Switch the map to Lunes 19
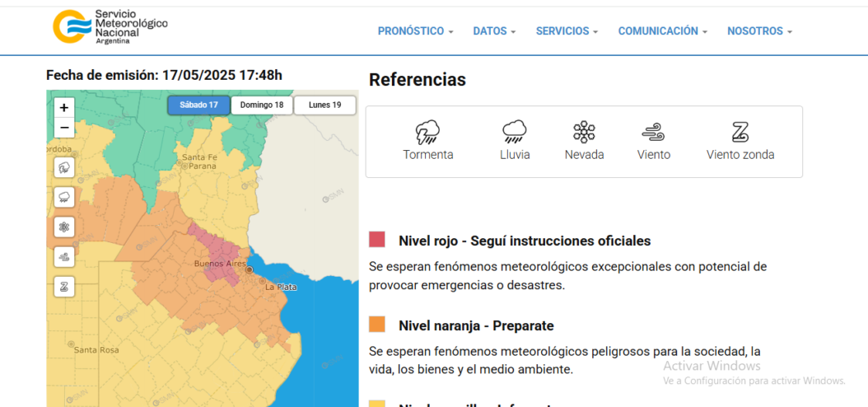Viewport: 868px width, 407px height. point(324,105)
